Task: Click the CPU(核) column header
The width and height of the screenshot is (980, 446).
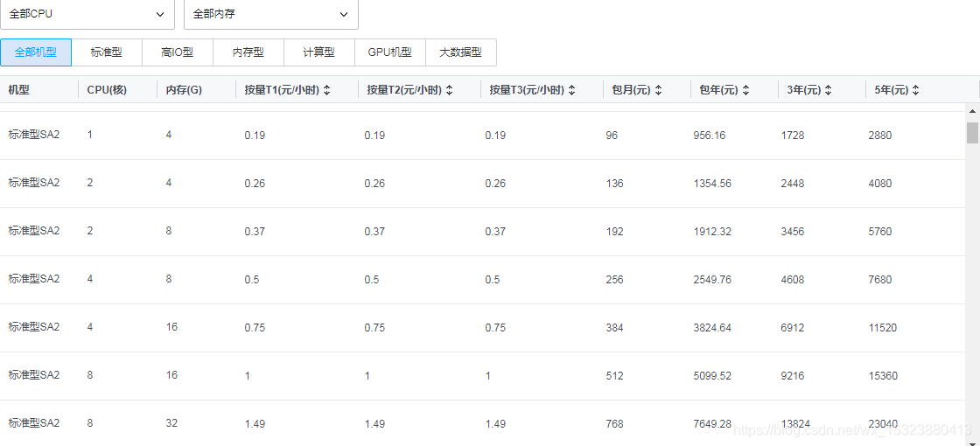Action: (107, 90)
